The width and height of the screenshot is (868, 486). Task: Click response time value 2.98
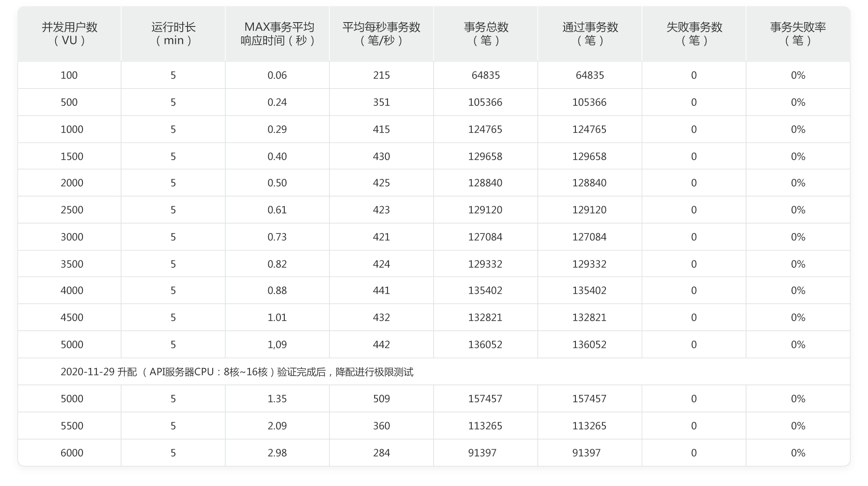pos(277,453)
